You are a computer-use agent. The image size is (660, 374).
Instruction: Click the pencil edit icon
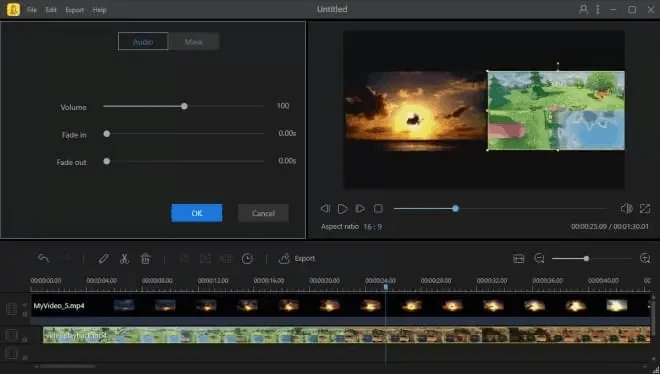click(103, 258)
